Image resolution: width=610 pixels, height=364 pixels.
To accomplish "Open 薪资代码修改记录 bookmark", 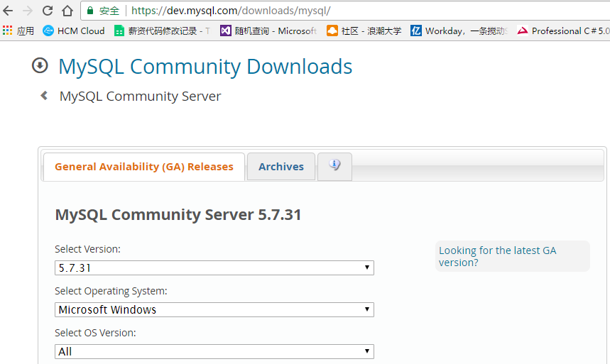I will (162, 31).
